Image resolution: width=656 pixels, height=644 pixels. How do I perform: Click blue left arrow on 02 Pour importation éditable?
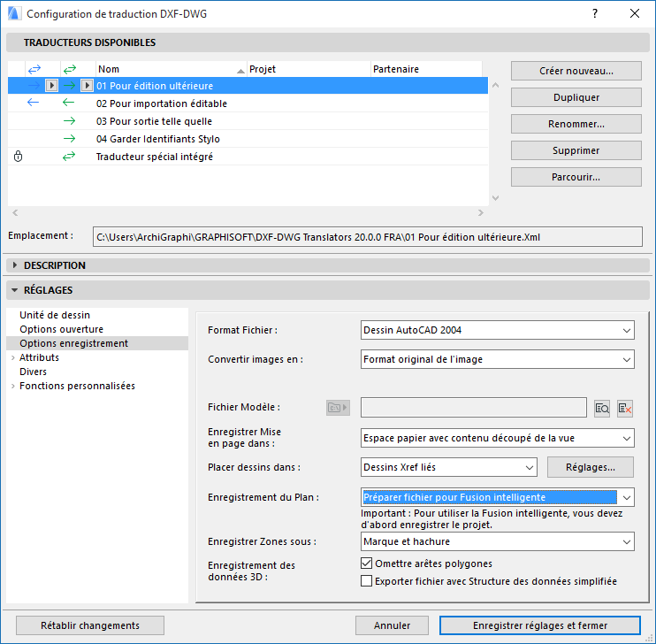point(33,103)
